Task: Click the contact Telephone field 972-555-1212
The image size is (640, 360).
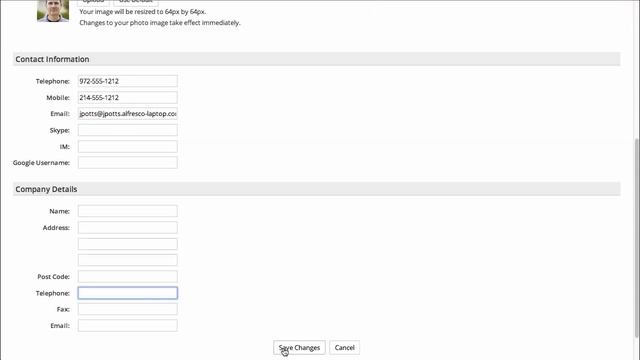Action: (x=128, y=81)
